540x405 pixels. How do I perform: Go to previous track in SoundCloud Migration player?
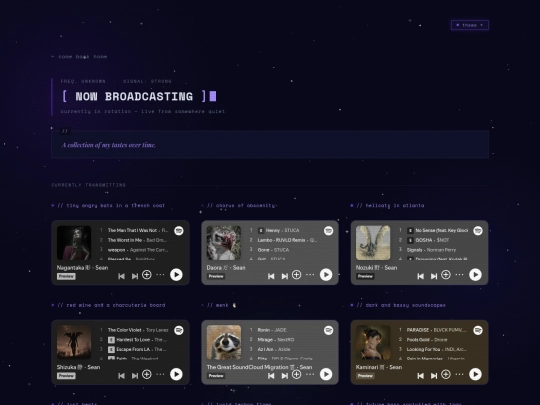[271, 375]
